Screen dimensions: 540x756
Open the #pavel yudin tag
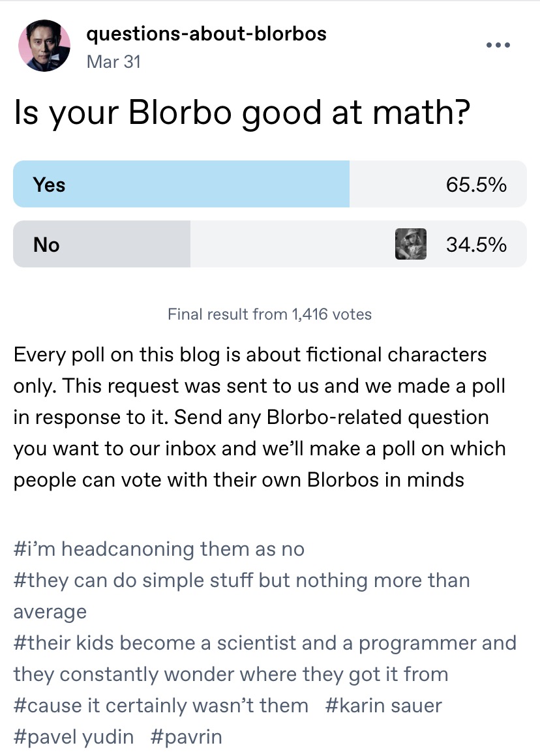click(x=73, y=736)
